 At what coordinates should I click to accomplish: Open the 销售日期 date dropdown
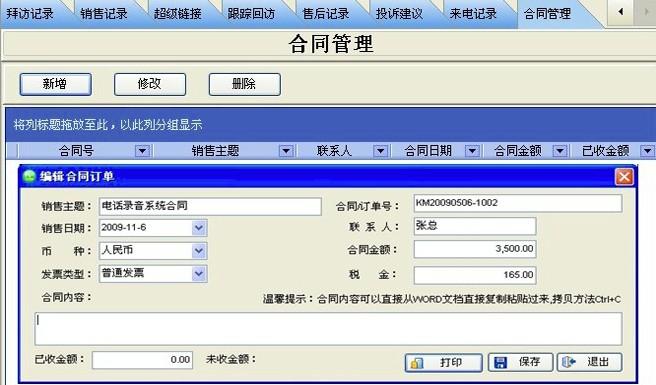(199, 228)
